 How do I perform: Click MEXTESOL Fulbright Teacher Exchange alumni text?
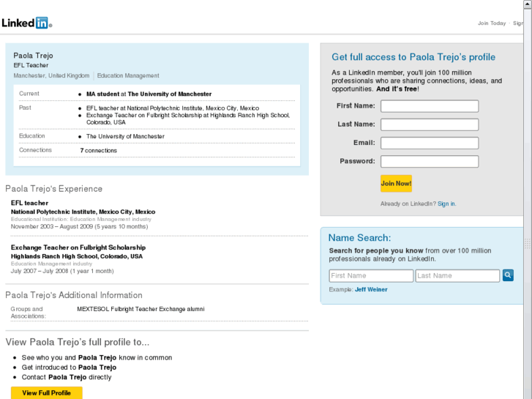pos(141,309)
